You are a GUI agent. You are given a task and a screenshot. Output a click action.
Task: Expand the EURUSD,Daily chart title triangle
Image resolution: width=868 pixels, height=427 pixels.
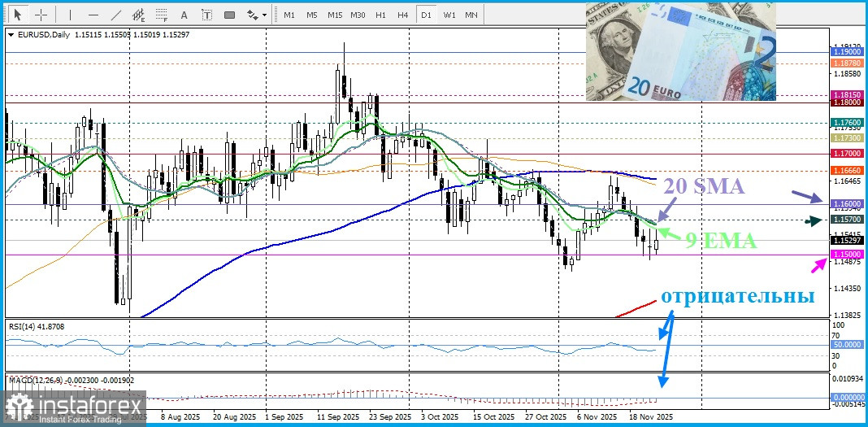[x=11, y=35]
